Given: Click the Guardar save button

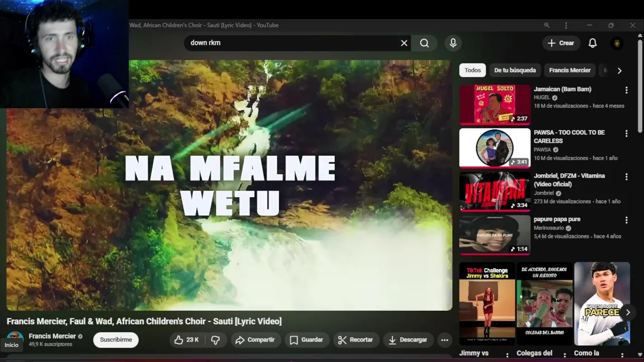Looking at the screenshot, I should [306, 340].
